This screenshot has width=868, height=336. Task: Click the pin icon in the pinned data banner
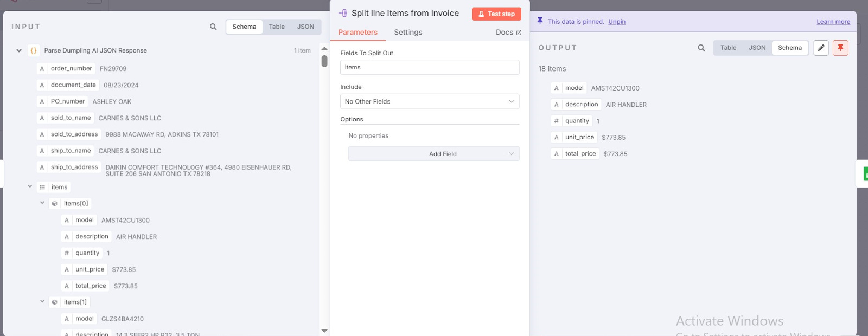[540, 21]
